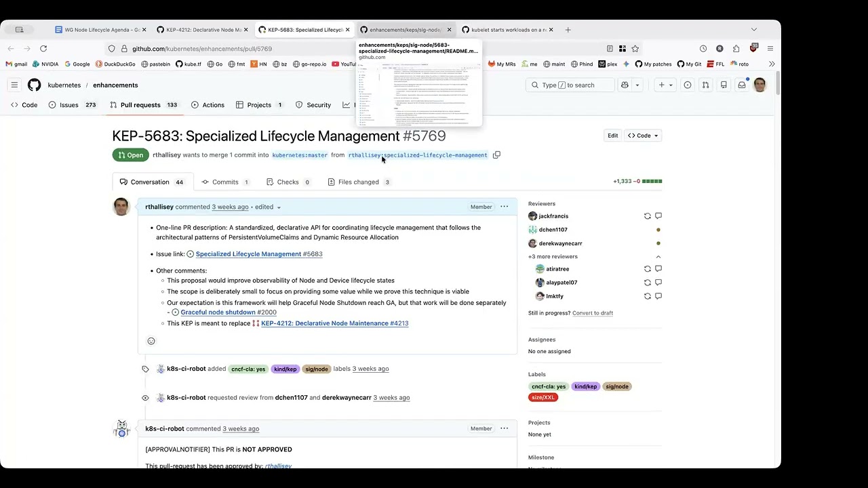Open the GitHub issues shortcut icon

tap(688, 85)
